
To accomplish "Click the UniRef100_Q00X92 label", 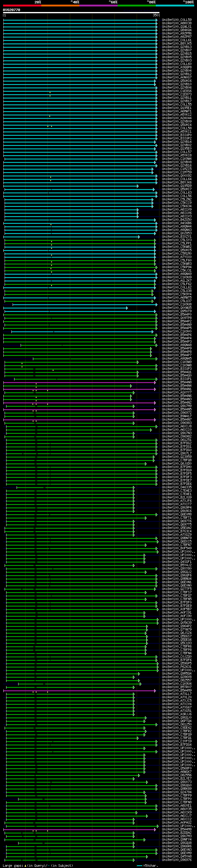I will 177,176.
